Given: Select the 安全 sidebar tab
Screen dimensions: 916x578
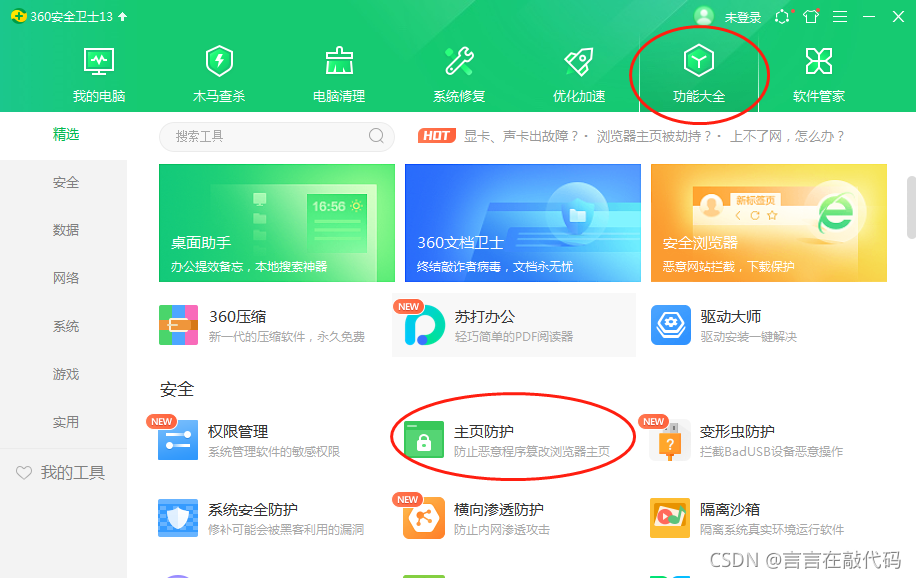Looking at the screenshot, I should (65, 182).
